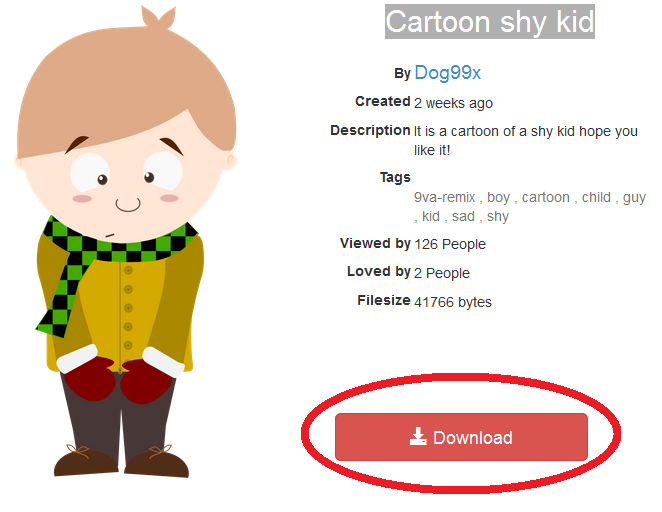
Task: Click the cartoon shy kid image
Action: (125, 243)
